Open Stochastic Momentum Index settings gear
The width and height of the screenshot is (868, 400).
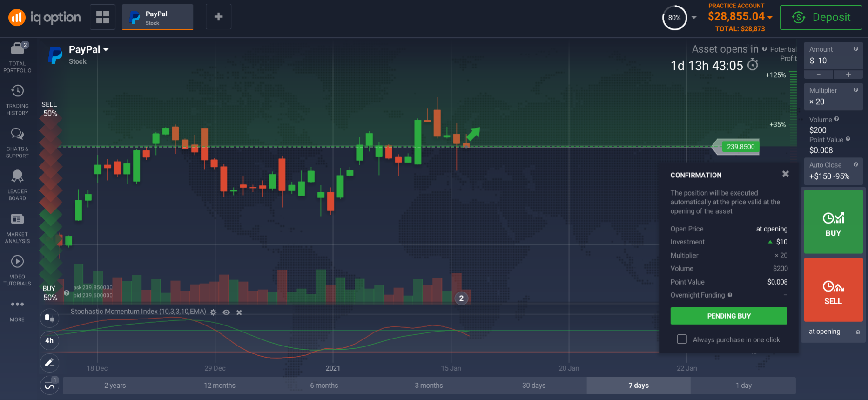pyautogui.click(x=213, y=312)
